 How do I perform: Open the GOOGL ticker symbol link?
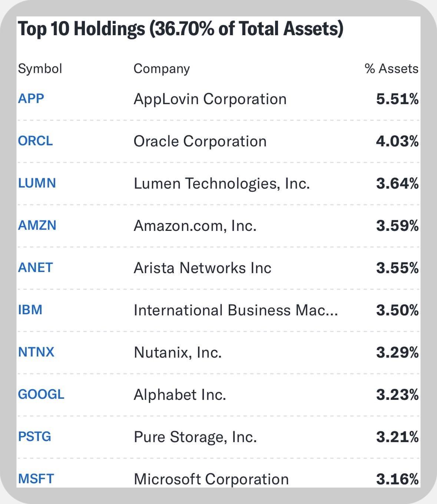41,394
